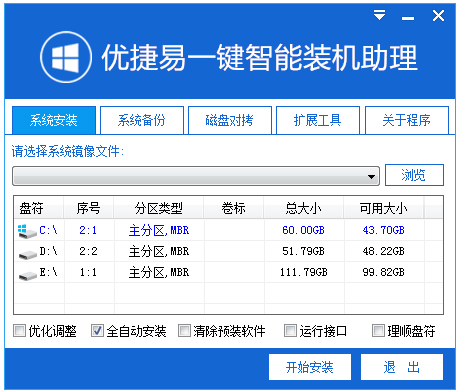
Task: Click the 48.22GB available size cell
Action: coord(384,251)
